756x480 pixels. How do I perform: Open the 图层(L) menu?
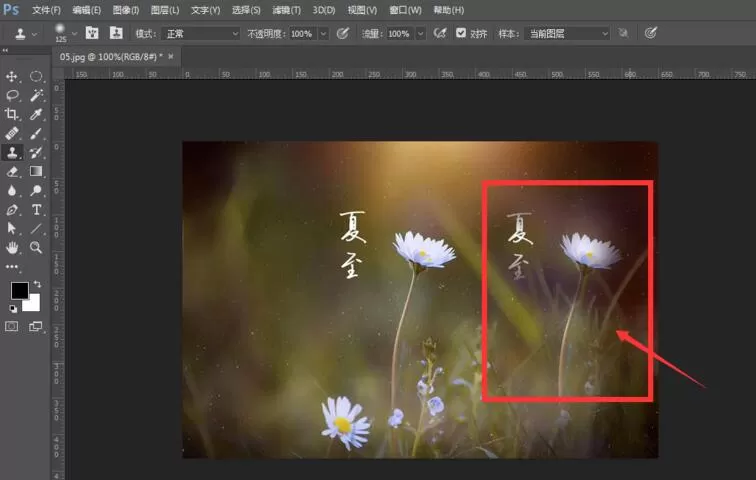pyautogui.click(x=165, y=10)
